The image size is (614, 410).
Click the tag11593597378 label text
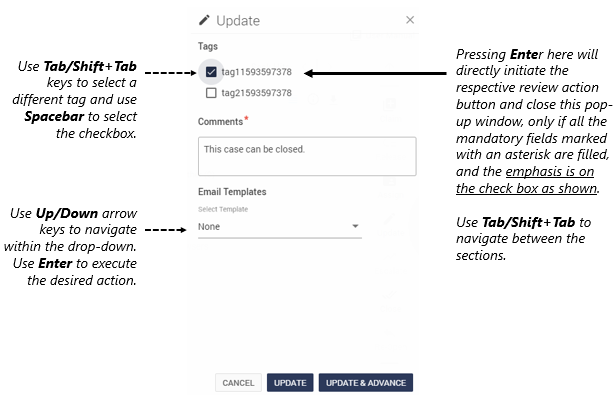point(256,72)
